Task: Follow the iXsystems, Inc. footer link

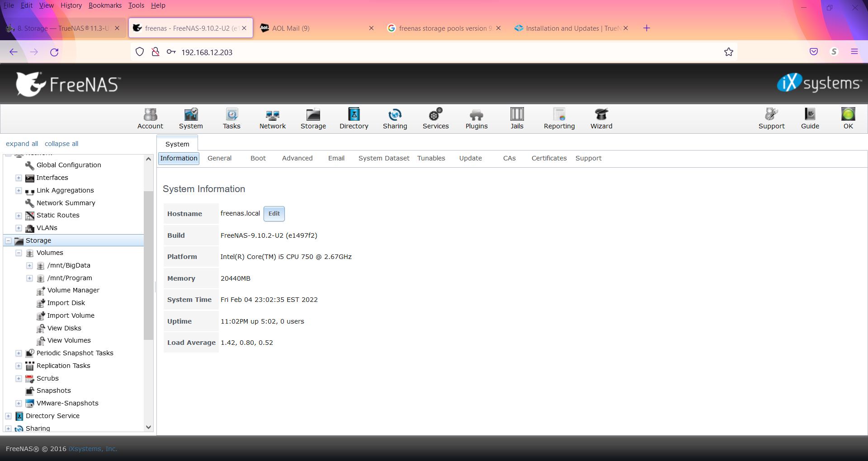Action: (x=93, y=449)
